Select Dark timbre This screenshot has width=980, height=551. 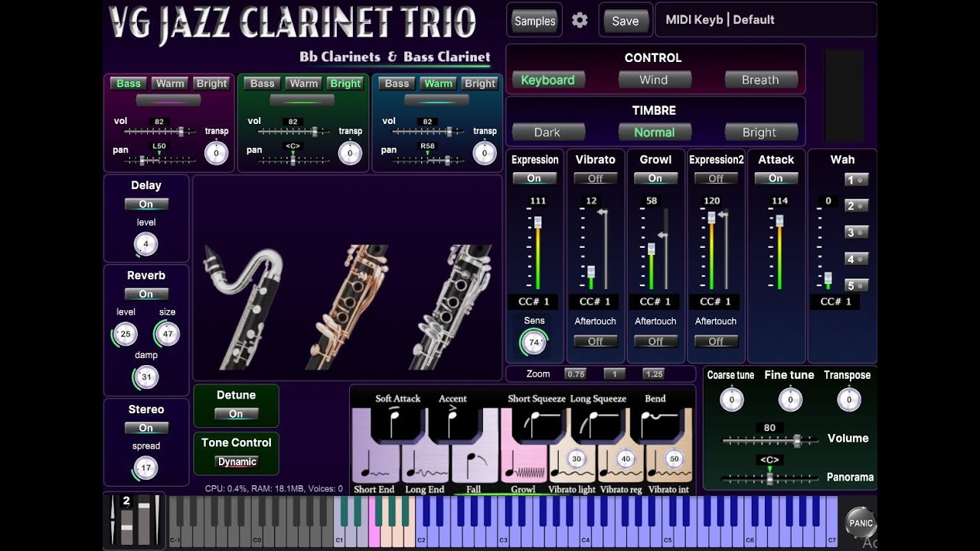[547, 132]
